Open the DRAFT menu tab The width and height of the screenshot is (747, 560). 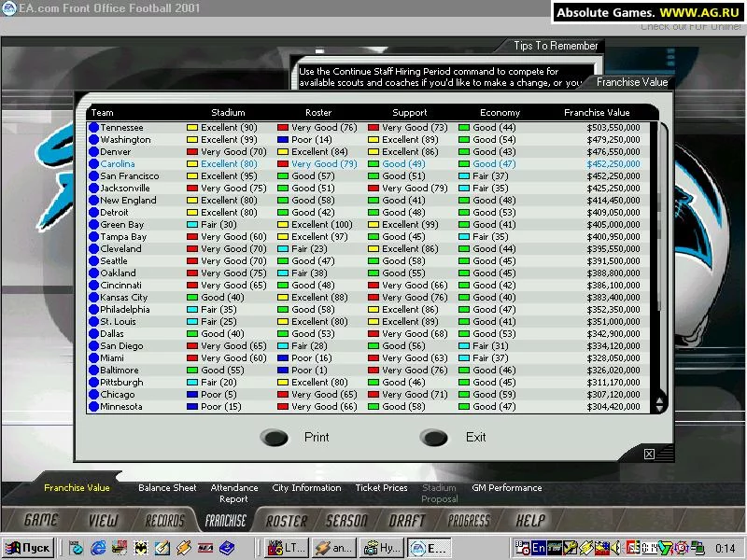406,520
